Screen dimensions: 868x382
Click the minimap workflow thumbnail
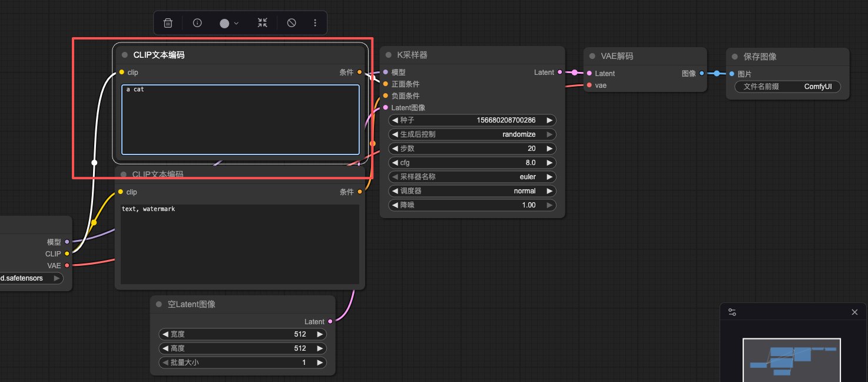tap(791, 360)
